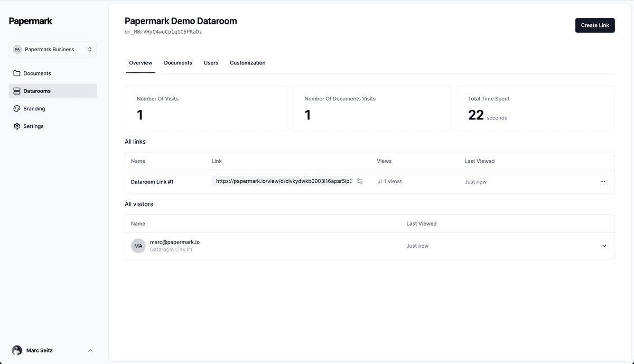Click the papermark.io view link URL
The height and width of the screenshot is (364, 634).
tap(282, 181)
